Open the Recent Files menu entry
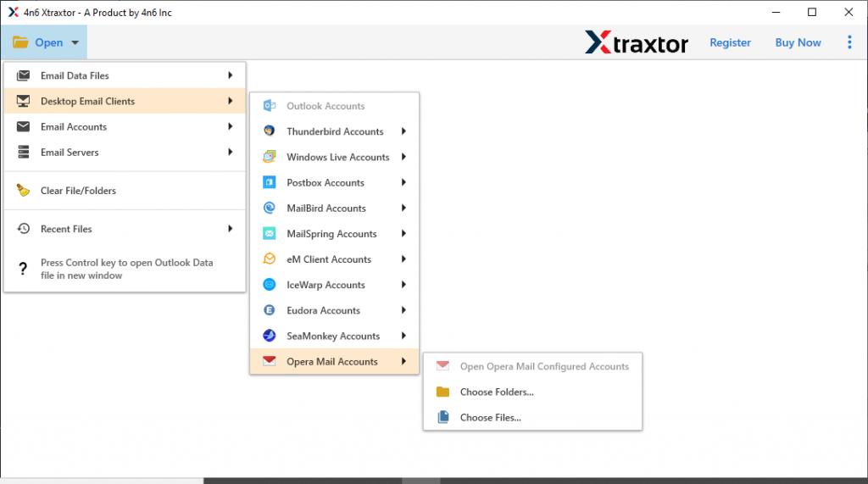Screen dimensions: 868x484 coord(125,228)
